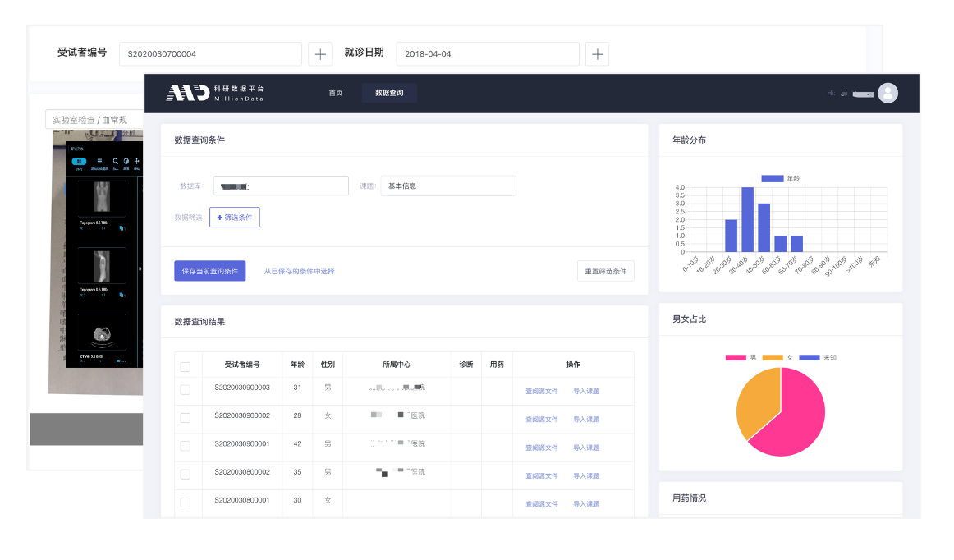Toggle the select-all checkbox in results table header
This screenshot has height=560, width=954.
point(185,366)
